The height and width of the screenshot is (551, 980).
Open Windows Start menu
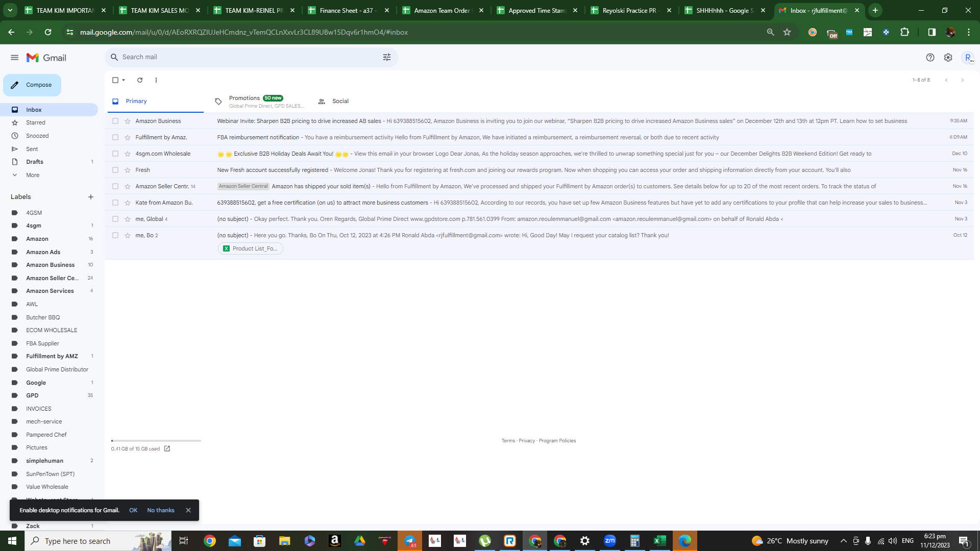click(12, 541)
